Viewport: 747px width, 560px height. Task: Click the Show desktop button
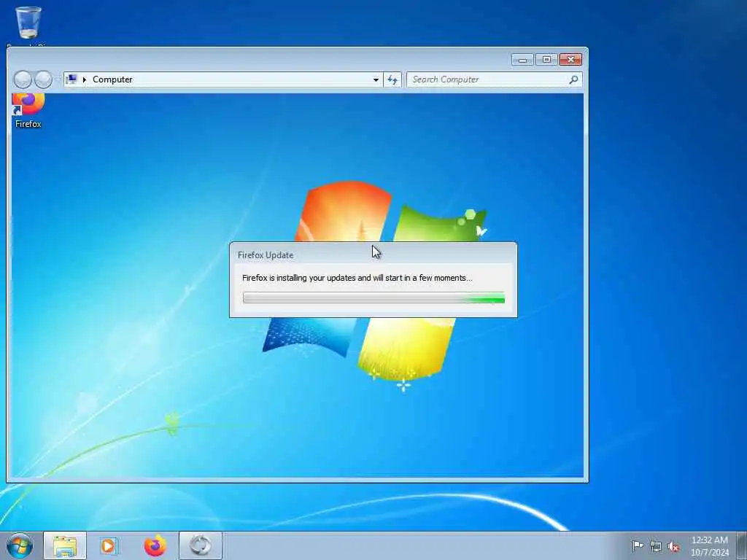[x=742, y=545]
